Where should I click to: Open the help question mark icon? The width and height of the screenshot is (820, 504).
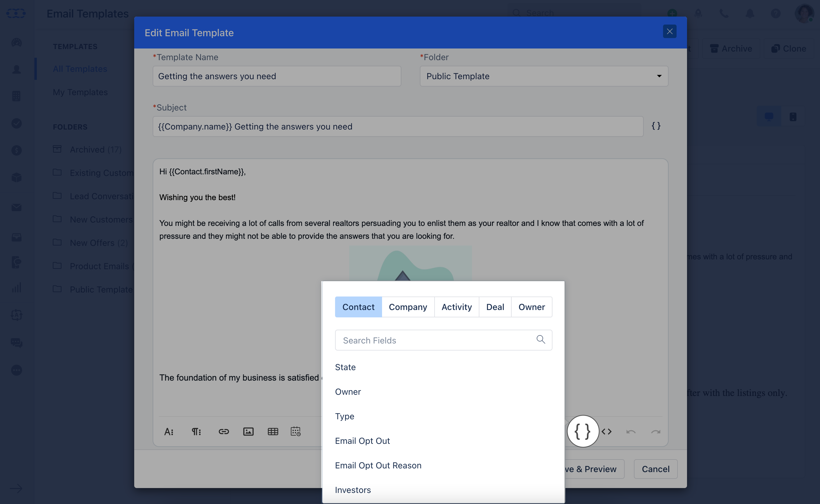click(x=775, y=13)
